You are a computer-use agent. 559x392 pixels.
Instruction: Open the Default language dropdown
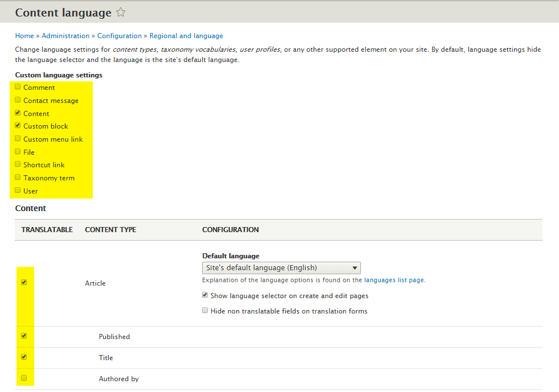coord(281,268)
